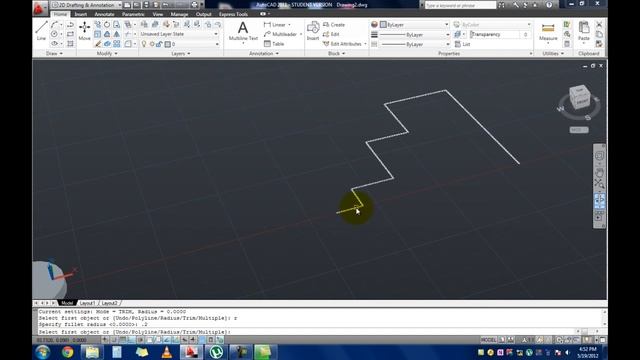Expand the Block panel
The image size is (640, 360).
point(337,53)
